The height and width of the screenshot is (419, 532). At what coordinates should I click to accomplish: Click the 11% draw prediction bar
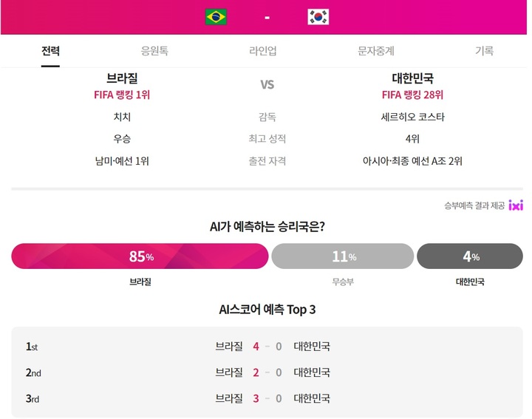[343, 256]
